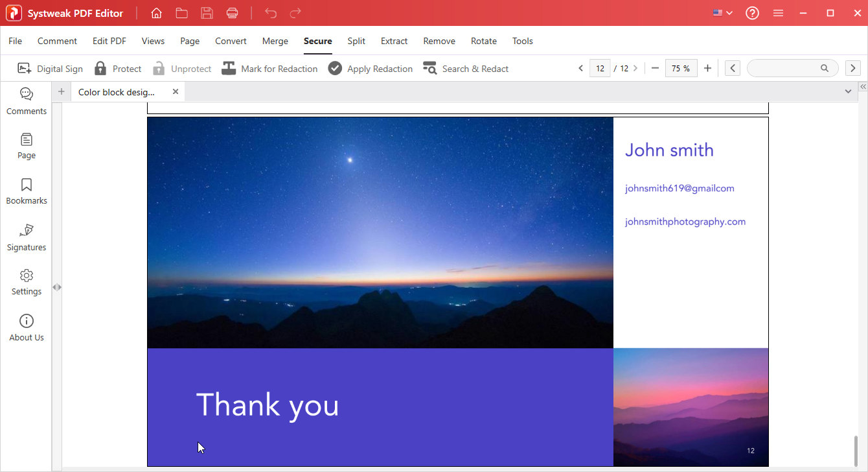This screenshot has height=472, width=868.
Task: Open the language flag dropdown
Action: point(722,13)
